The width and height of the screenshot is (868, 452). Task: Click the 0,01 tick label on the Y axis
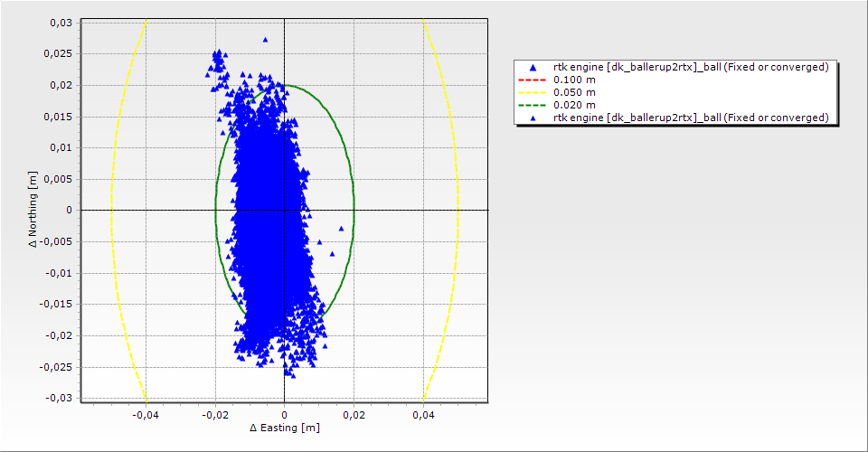click(x=61, y=147)
